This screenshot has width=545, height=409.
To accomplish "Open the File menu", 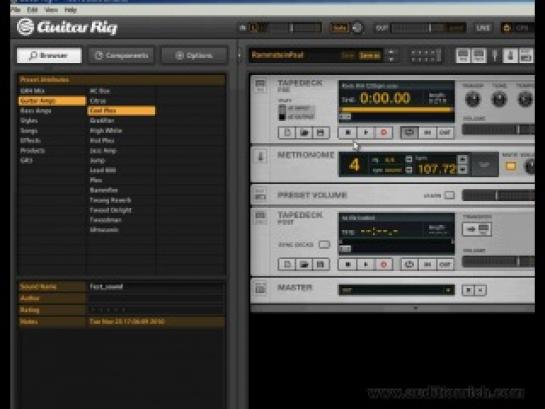I will [x=16, y=10].
